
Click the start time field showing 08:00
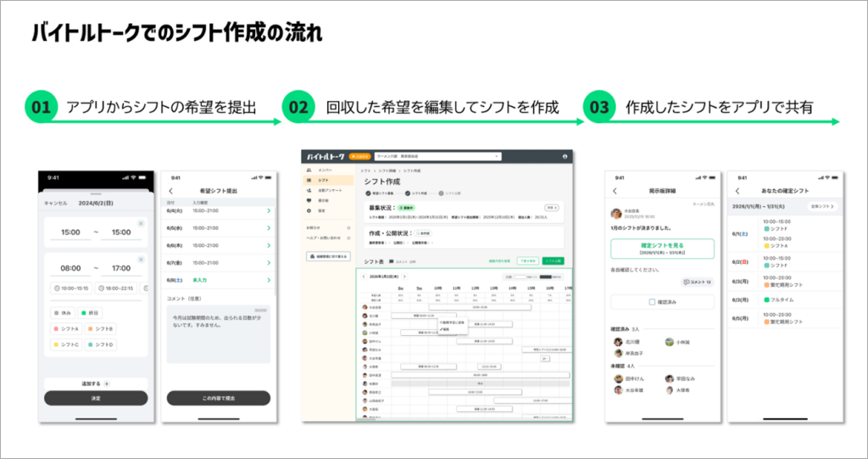pyautogui.click(x=71, y=268)
